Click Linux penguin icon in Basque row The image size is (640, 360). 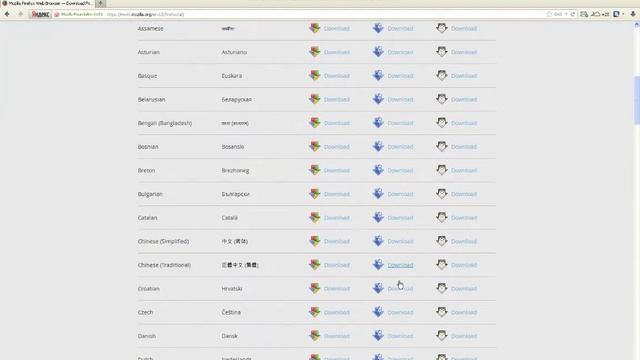[x=442, y=76]
